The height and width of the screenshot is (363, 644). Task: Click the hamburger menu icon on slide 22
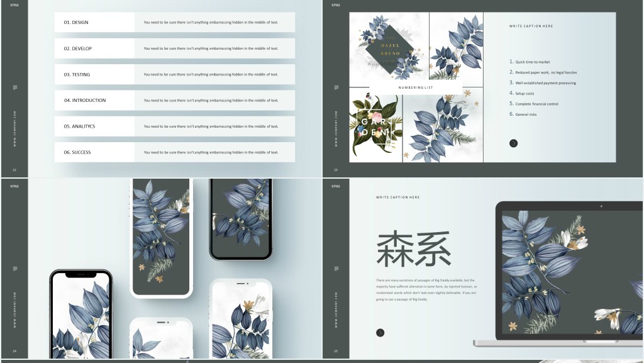pyautogui.click(x=15, y=87)
